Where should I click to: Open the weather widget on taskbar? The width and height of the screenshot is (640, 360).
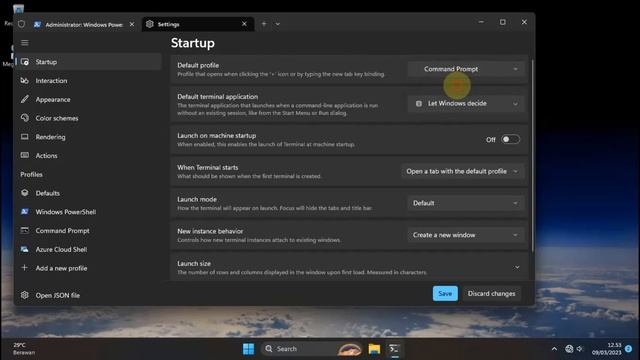click(x=24, y=349)
